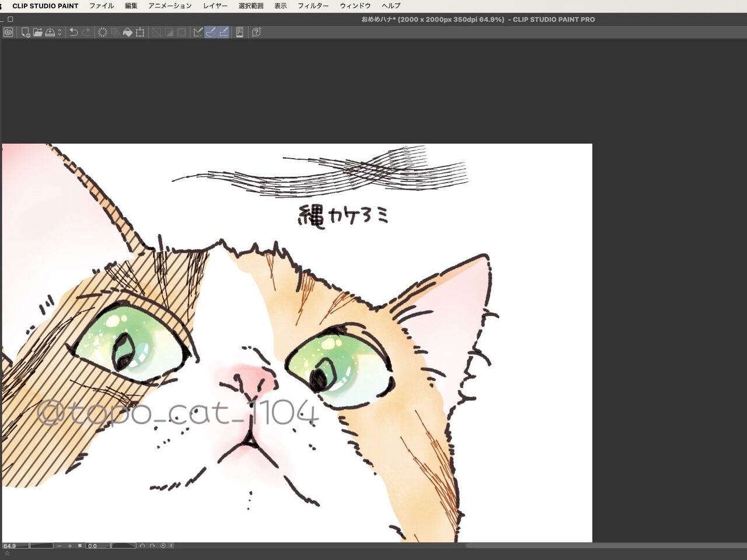
Task: Open the CLIP STUDIO PAINT application menu
Action: pos(46,6)
